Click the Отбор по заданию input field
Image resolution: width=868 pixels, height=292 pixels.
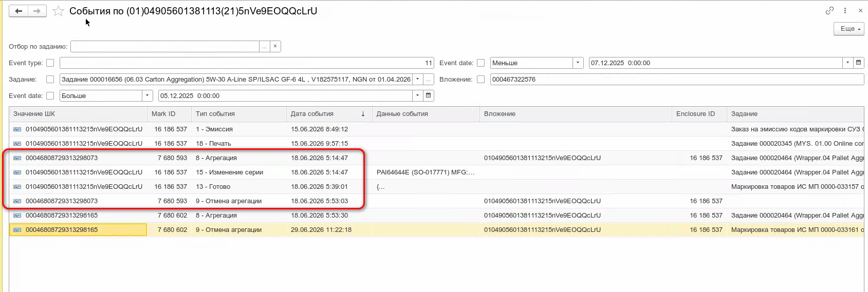(x=165, y=46)
